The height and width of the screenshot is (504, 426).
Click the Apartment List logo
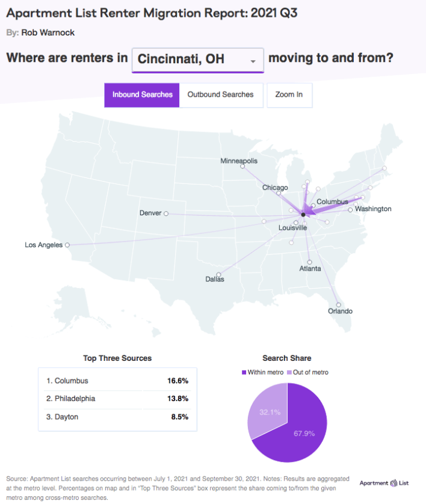pyautogui.click(x=384, y=483)
